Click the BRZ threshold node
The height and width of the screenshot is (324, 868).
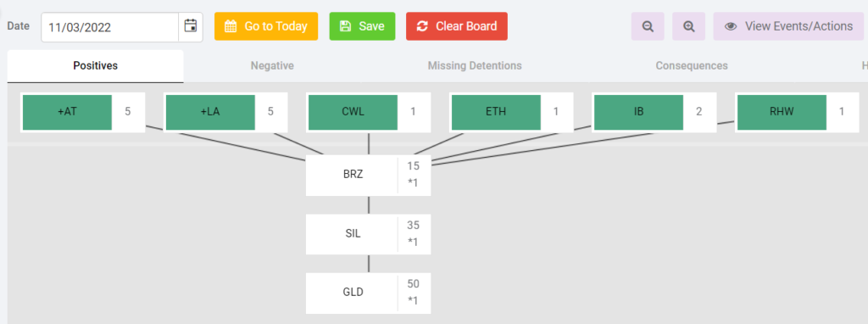coord(369,175)
